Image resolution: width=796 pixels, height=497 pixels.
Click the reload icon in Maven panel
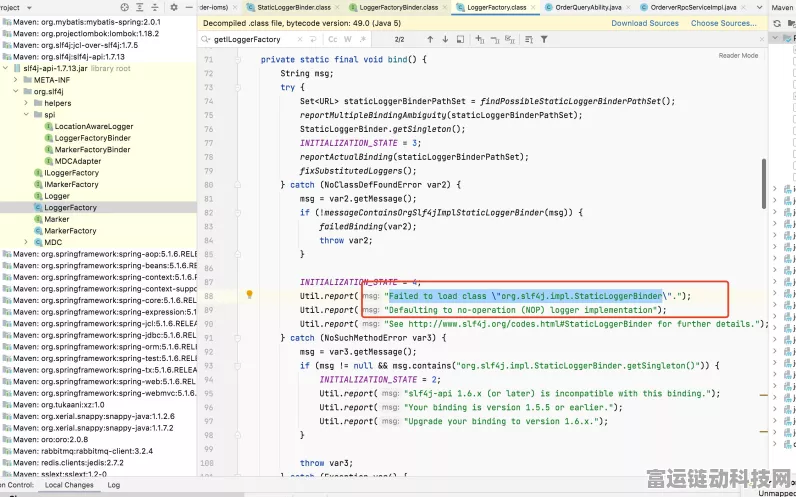[x=777, y=23]
